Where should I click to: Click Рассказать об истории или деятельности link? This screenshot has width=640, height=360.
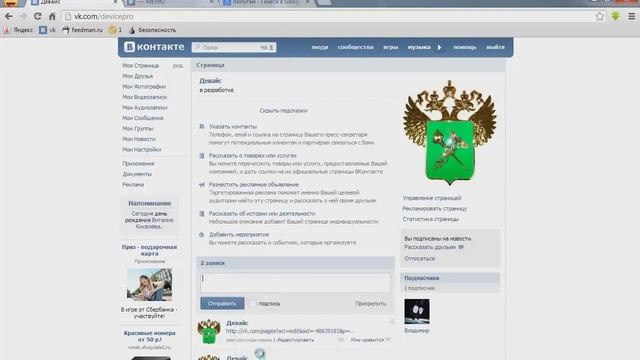click(262, 213)
